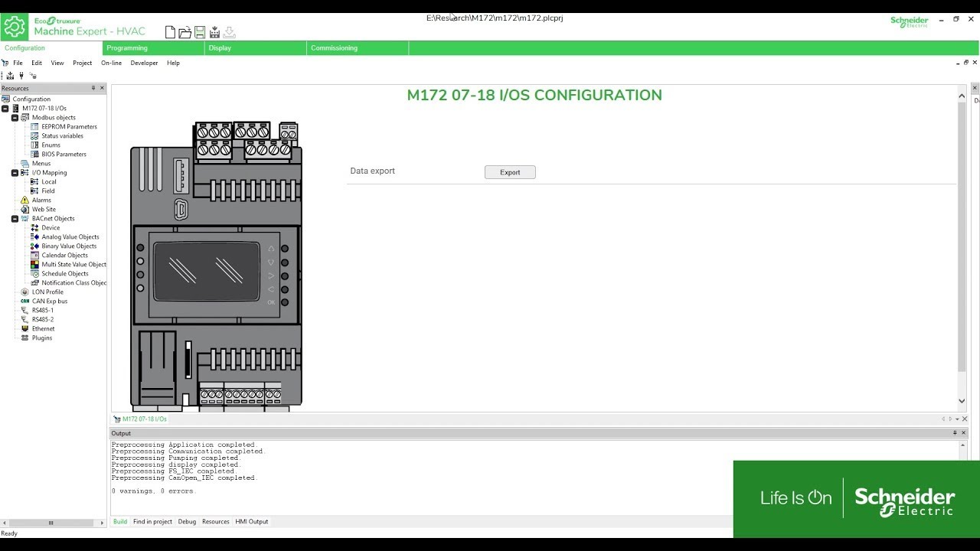The height and width of the screenshot is (551, 980).
Task: Switch to Display tab
Action: point(256,48)
